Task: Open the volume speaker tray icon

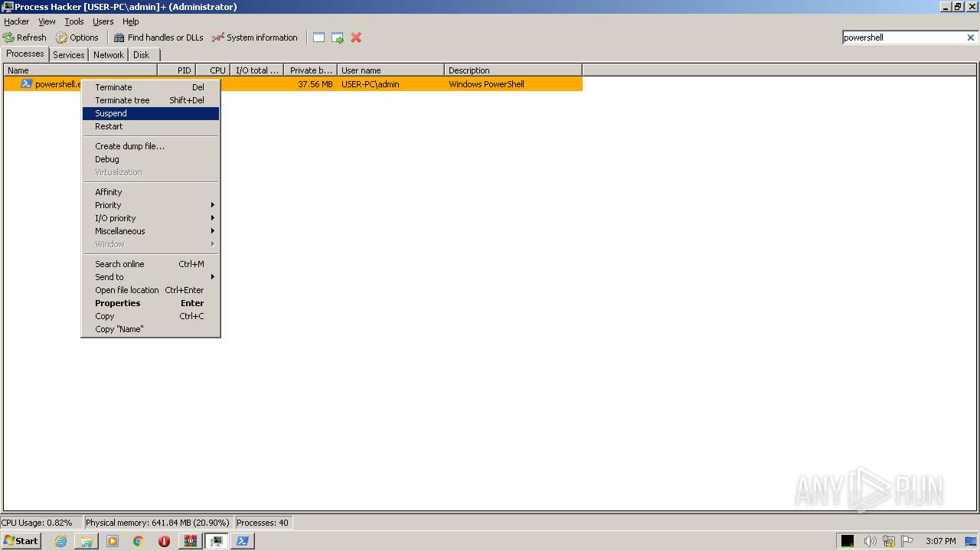Action: [870, 541]
